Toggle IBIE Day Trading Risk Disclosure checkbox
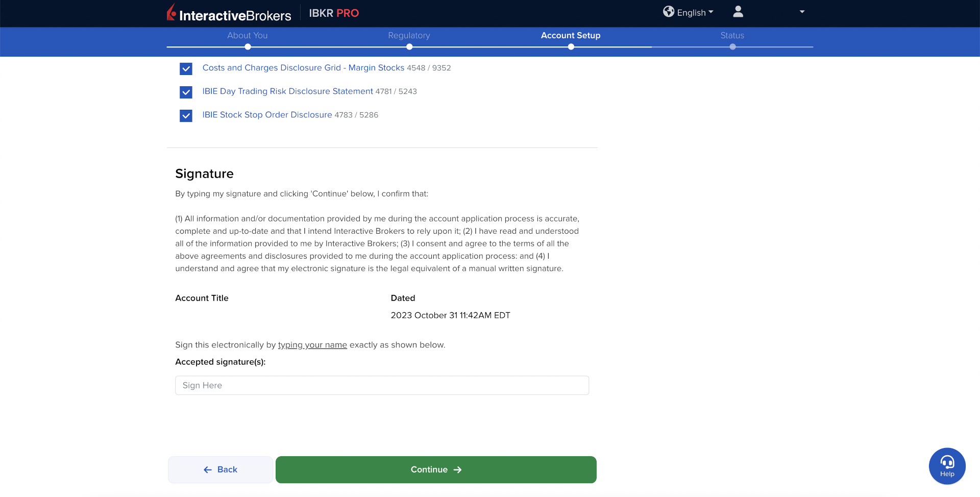The height and width of the screenshot is (497, 980). click(x=186, y=92)
